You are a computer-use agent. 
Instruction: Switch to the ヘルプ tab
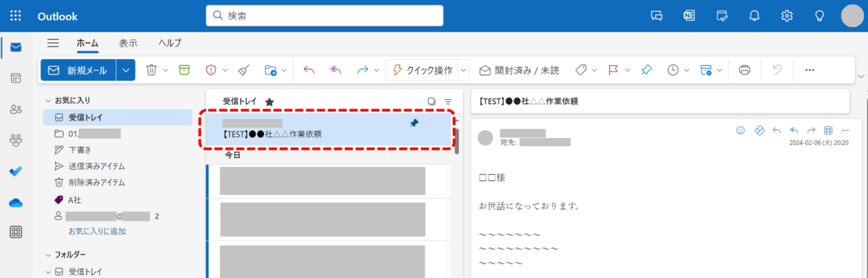click(x=170, y=43)
